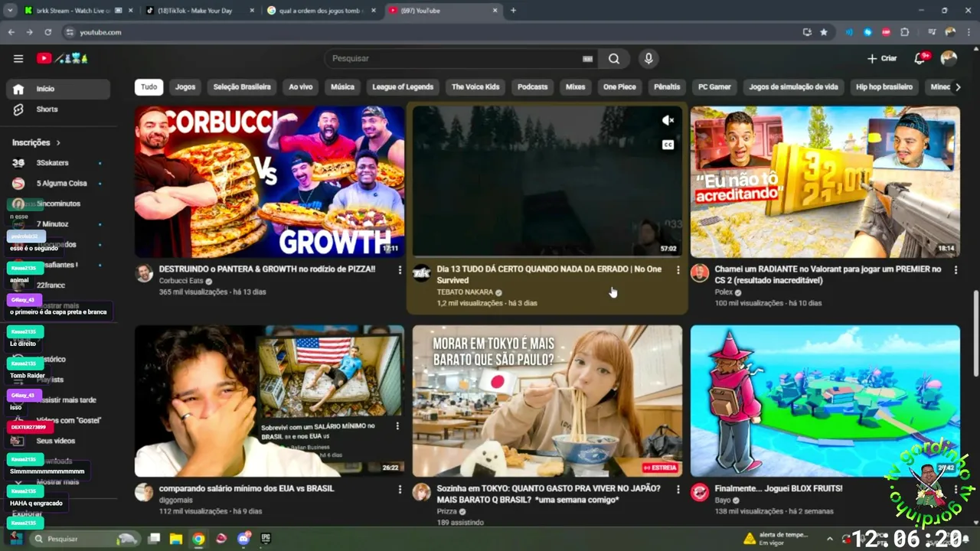Image resolution: width=980 pixels, height=551 pixels.
Task: Toggle captions on the video preview
Action: [x=668, y=145]
